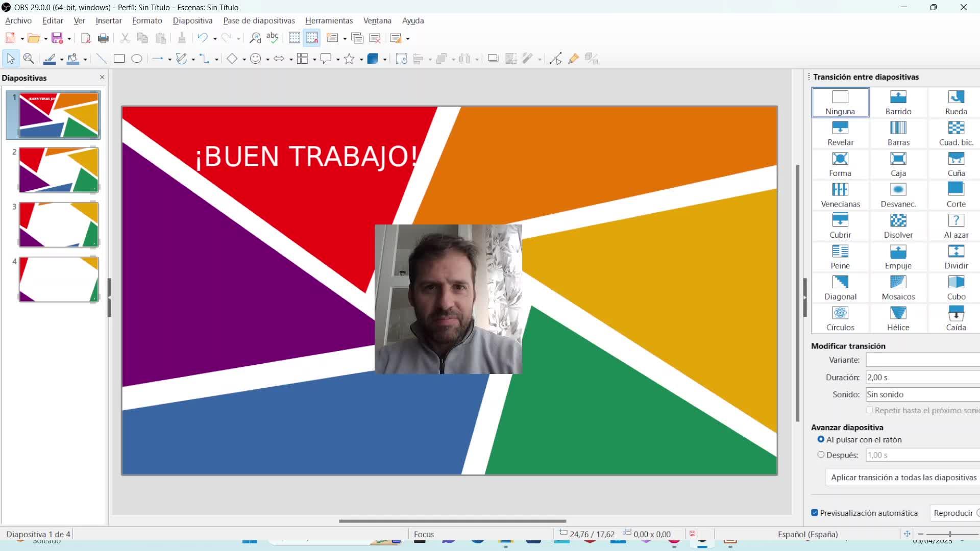Toggle the display grid icon

295,38
